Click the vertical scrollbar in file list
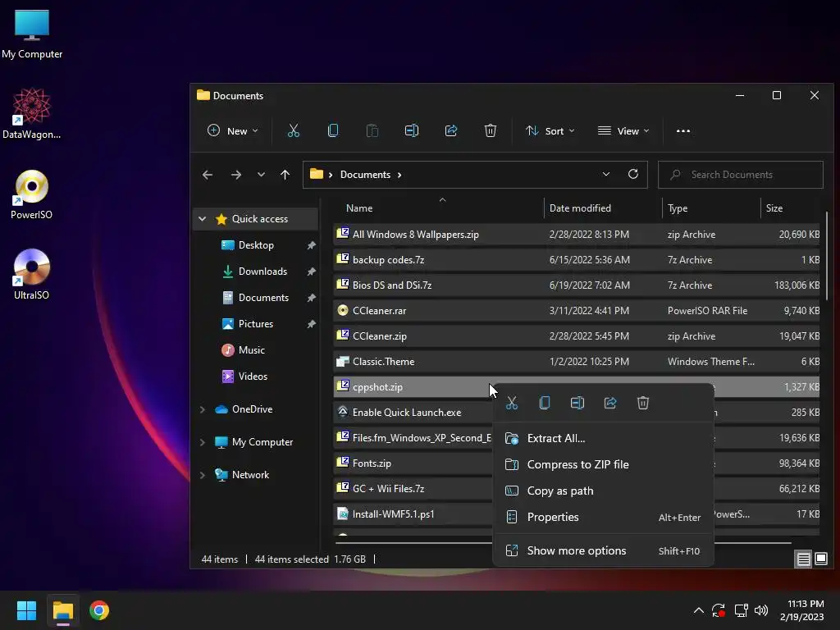 827,256
